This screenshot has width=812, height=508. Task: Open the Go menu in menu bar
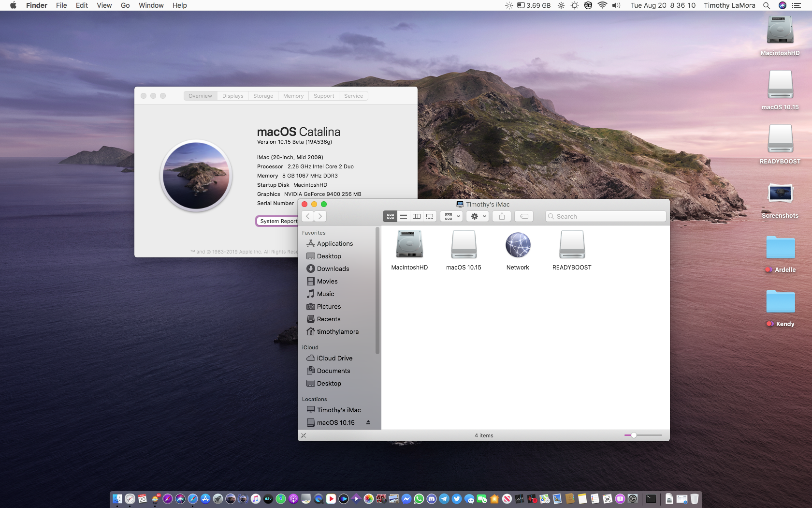coord(125,5)
